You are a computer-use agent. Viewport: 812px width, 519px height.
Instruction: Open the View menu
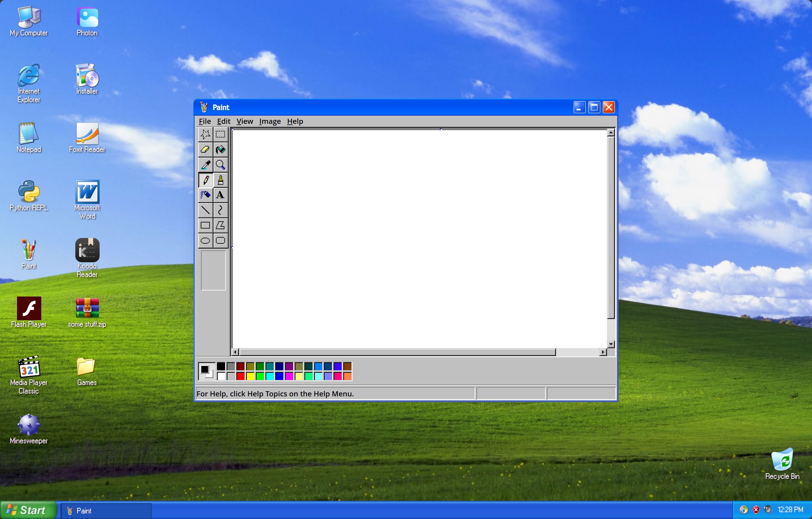tap(244, 121)
